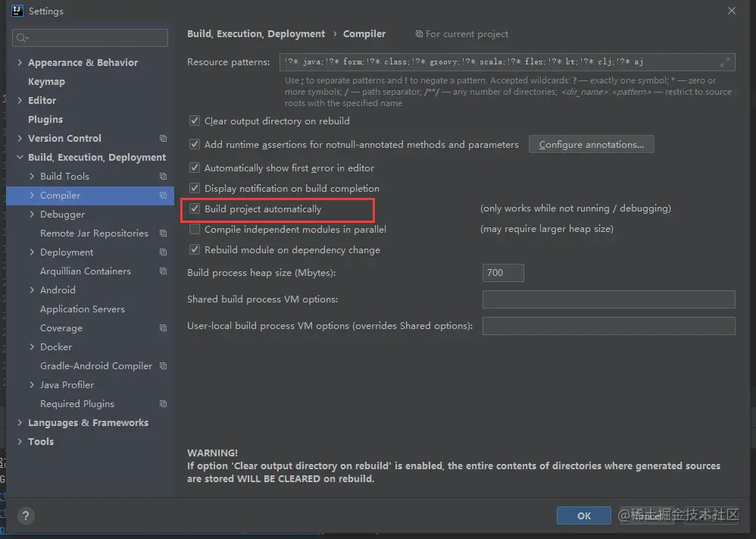Expand the Debugger node
The width and height of the screenshot is (756, 539).
coord(32,215)
